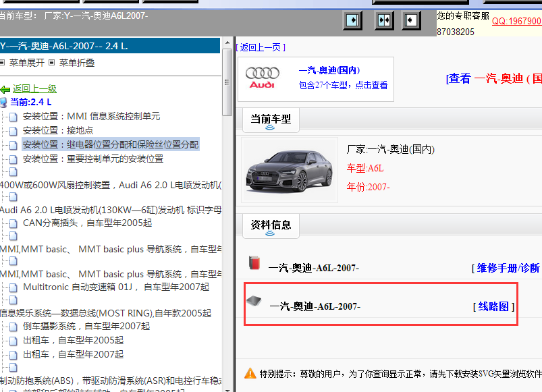Click the green back arrow icon

coord(5,90)
